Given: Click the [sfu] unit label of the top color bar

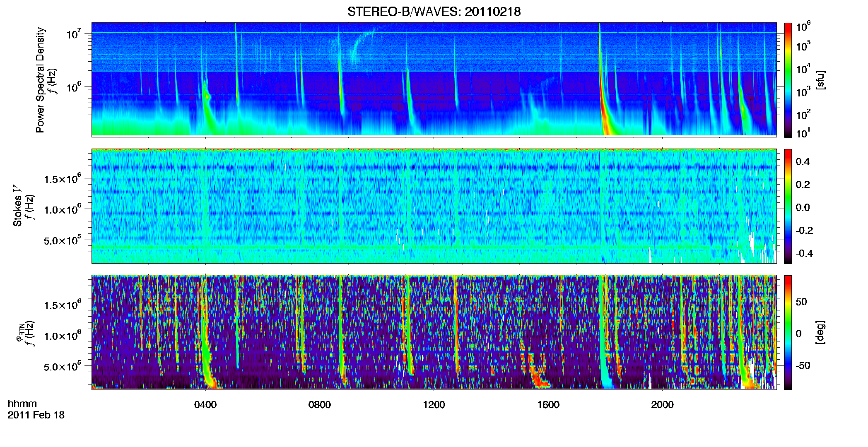Looking at the screenshot, I should pyautogui.click(x=820, y=80).
